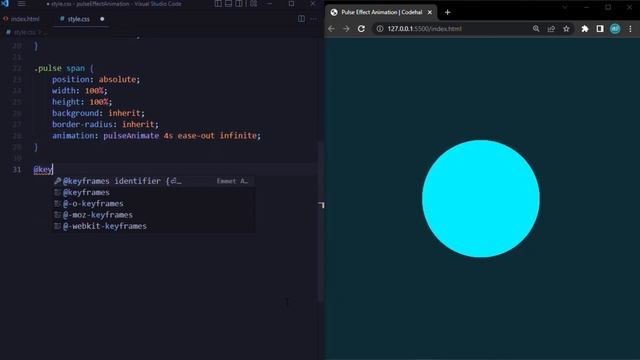Click the wrench icon of Emmet suggestion
The height and width of the screenshot is (360, 640).
58,181
